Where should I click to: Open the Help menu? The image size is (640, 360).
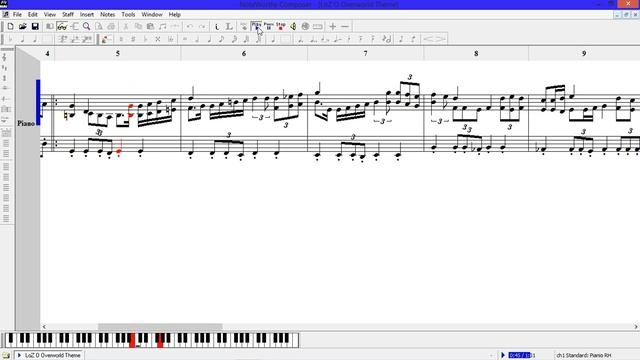[175, 14]
